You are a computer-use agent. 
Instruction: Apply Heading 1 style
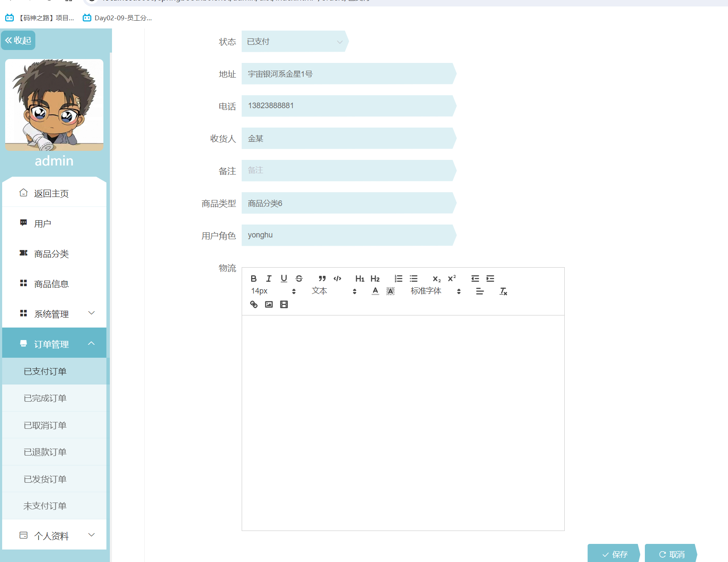[x=360, y=278]
